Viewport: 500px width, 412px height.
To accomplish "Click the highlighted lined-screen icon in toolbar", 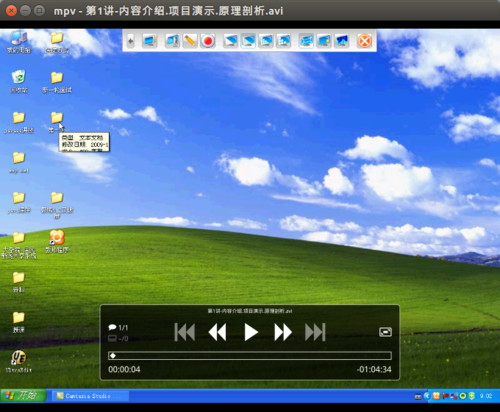I will (x=306, y=41).
